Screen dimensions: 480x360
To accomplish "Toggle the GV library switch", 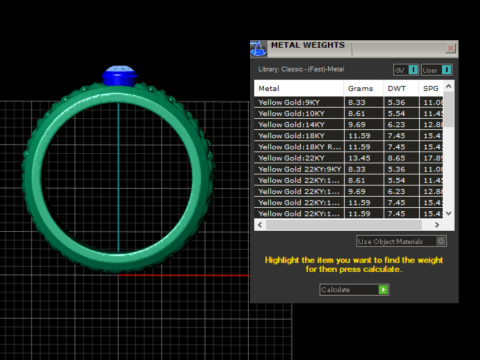I will click(406, 70).
